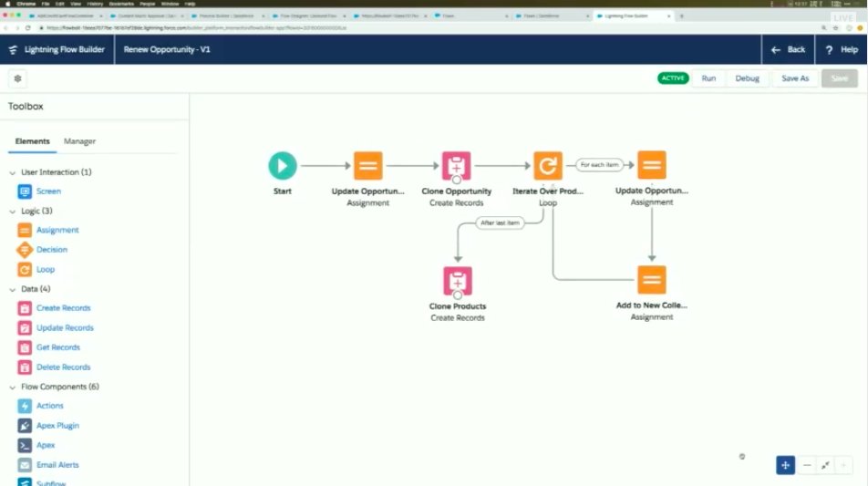Open the Window menu in the macOS menu bar

point(170,4)
